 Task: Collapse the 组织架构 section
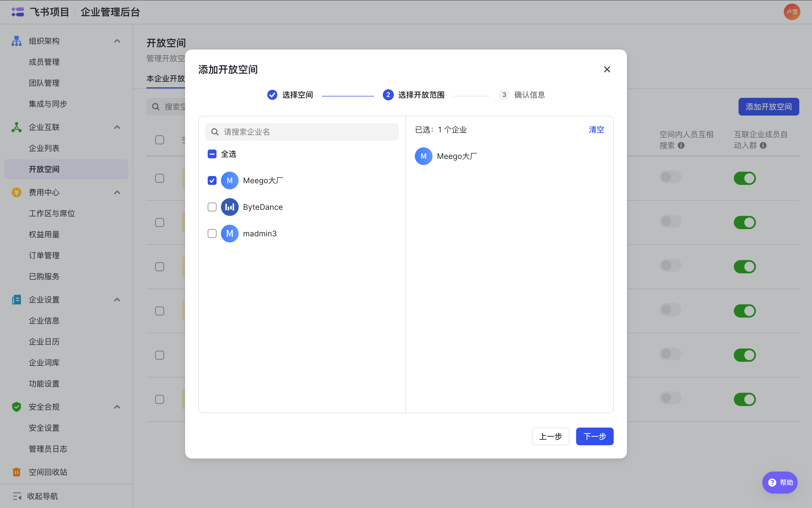point(117,41)
